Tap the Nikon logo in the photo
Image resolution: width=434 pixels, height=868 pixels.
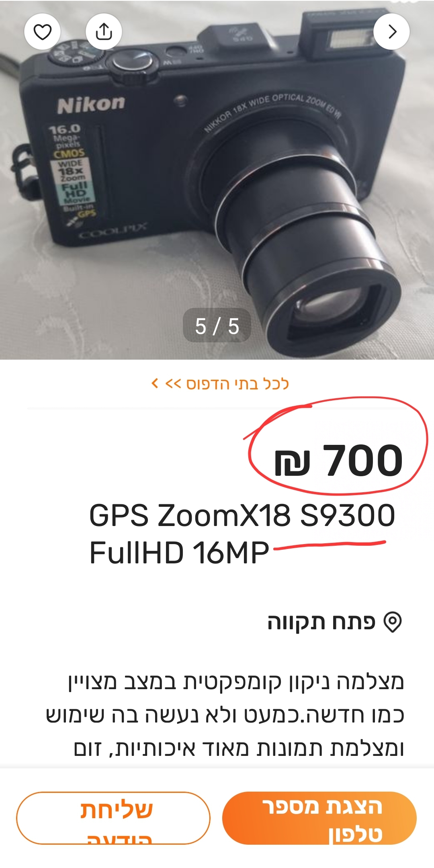[x=91, y=104]
